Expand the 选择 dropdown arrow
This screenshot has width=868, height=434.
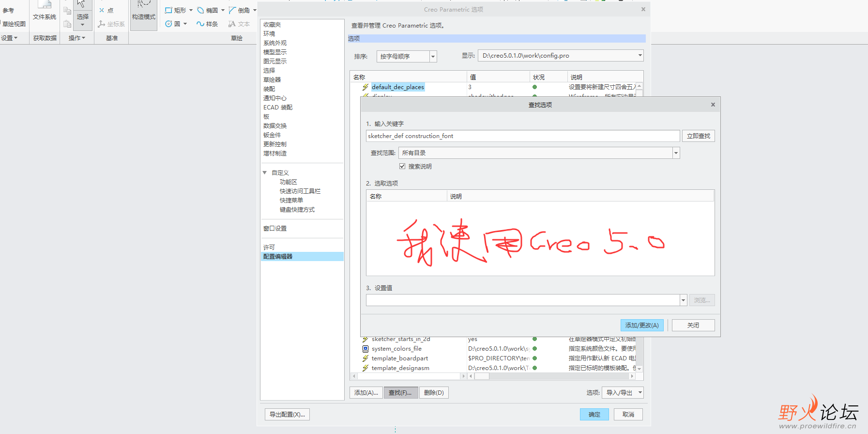[82, 25]
